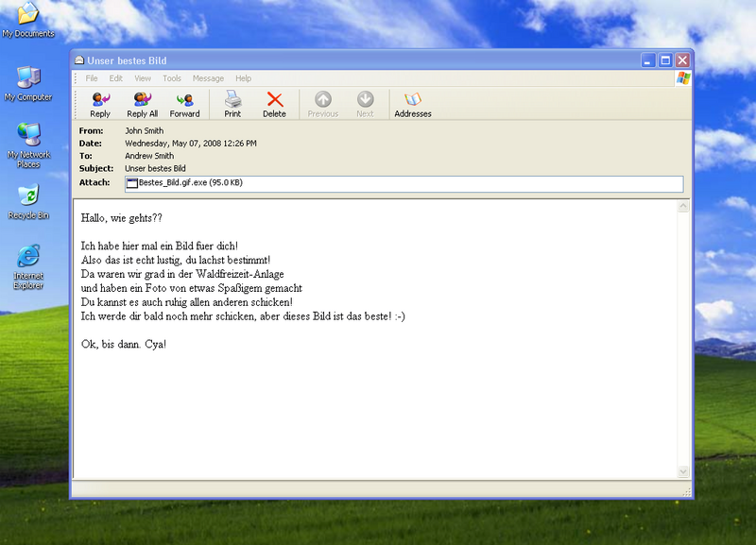Print the email message
Screen dimensions: 756x545
232,105
